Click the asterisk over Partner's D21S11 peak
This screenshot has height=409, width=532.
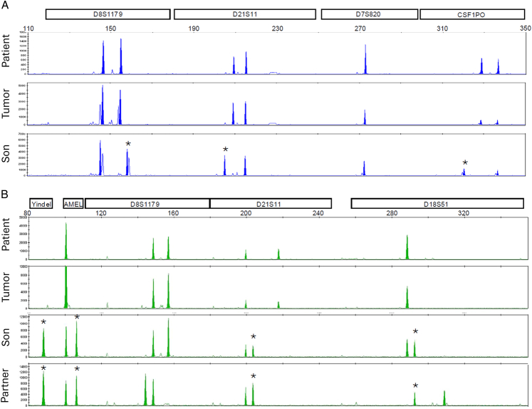254,376
